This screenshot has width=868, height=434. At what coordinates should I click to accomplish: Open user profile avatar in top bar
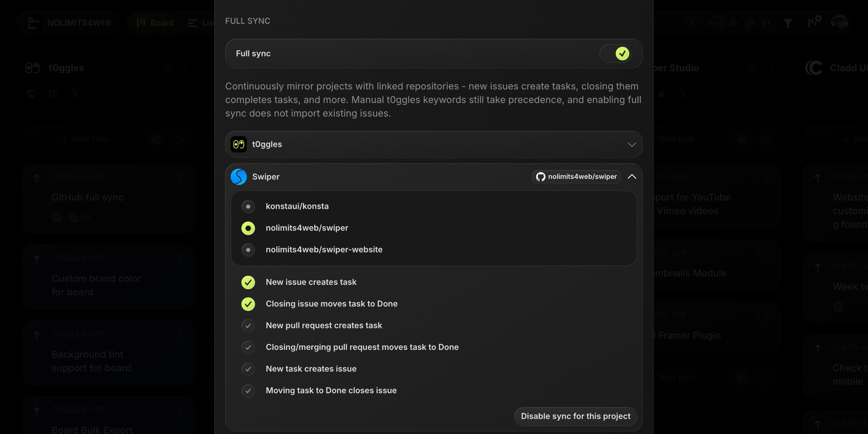839,23
